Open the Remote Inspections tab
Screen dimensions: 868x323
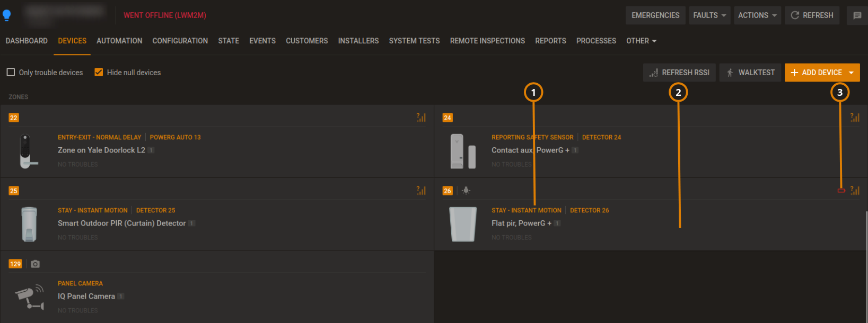point(487,41)
